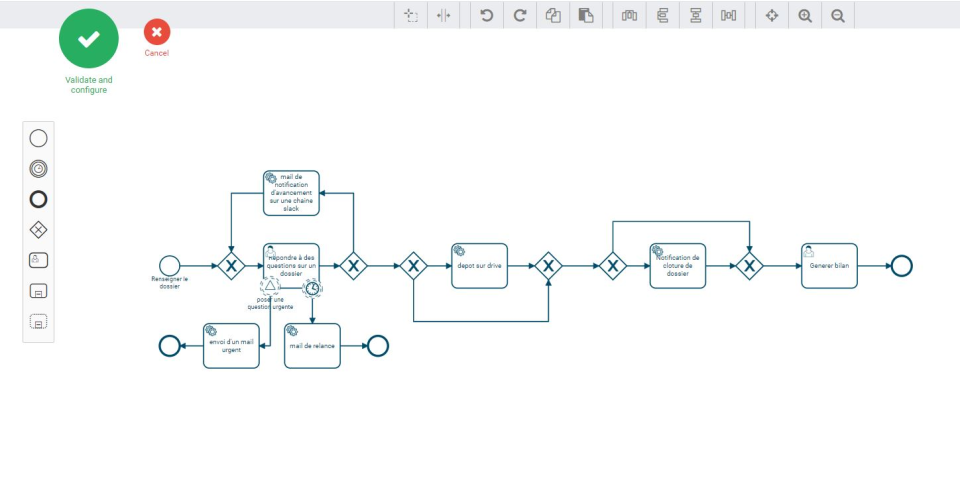Pick the user task from the palette
This screenshot has width=960, height=486.
click(x=38, y=260)
